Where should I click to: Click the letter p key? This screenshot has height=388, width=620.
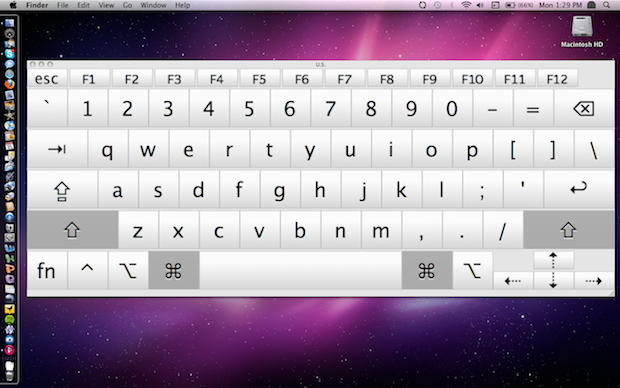coord(473,149)
